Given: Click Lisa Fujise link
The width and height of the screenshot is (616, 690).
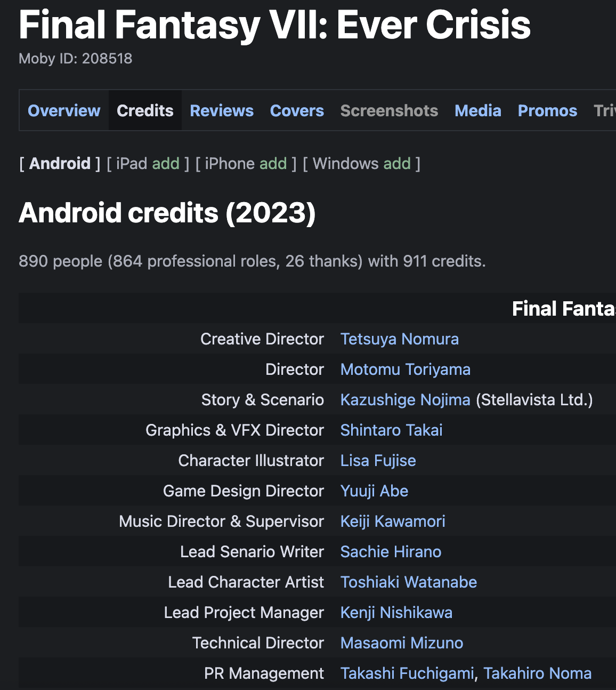Looking at the screenshot, I should [378, 461].
